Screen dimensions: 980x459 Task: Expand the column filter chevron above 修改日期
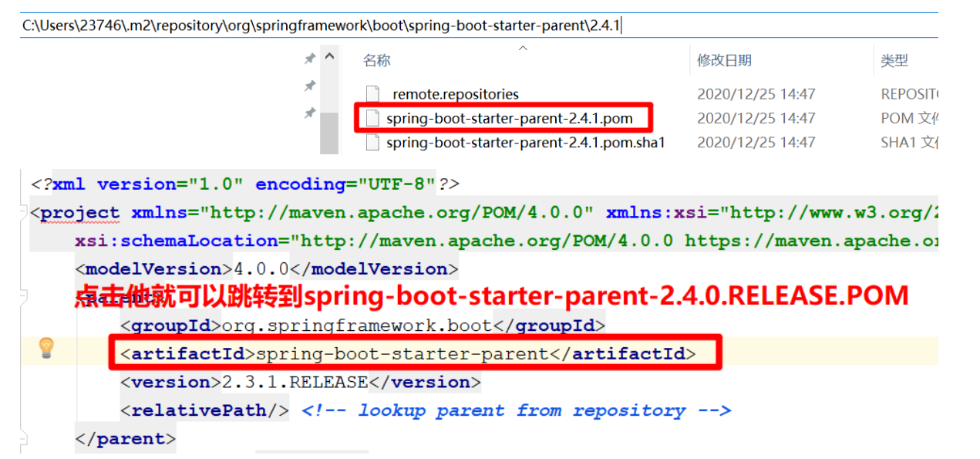tap(523, 49)
